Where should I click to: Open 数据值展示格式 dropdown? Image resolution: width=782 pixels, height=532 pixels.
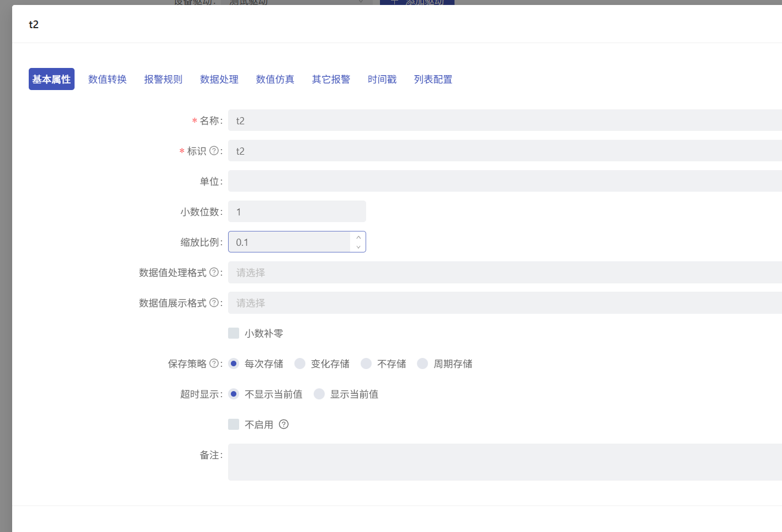click(x=505, y=303)
